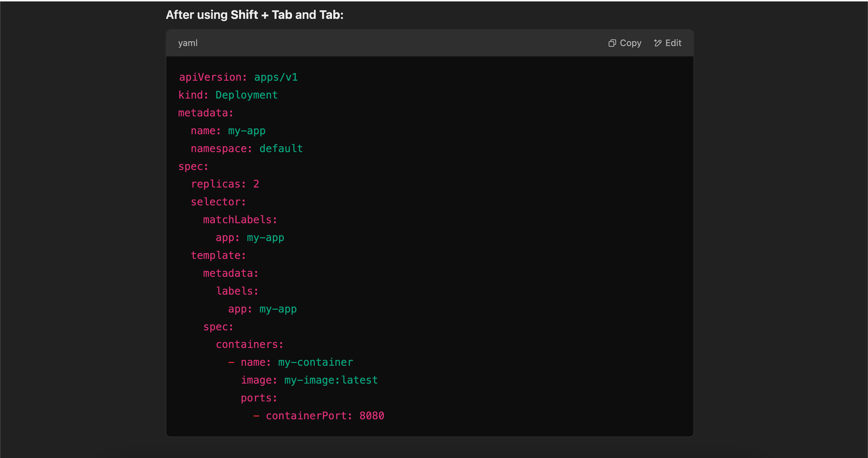The image size is (868, 458).
Task: Click the yaml language label
Action: (x=188, y=43)
